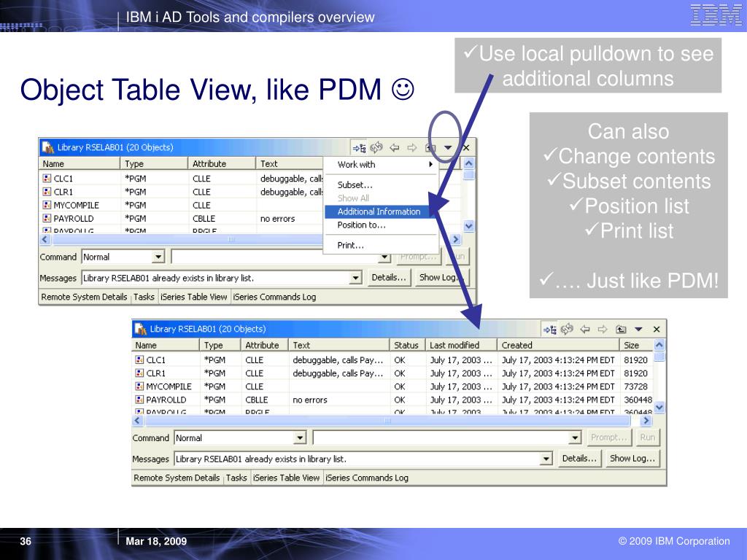Choose Subset... from the pulldown menu
This screenshot has height=560, width=747.
click(x=381, y=184)
